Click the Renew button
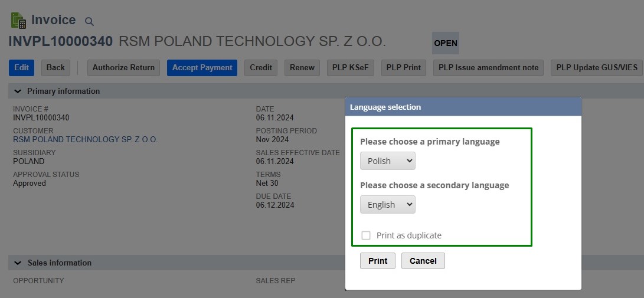Screen dimensions: 644x298 (302, 68)
